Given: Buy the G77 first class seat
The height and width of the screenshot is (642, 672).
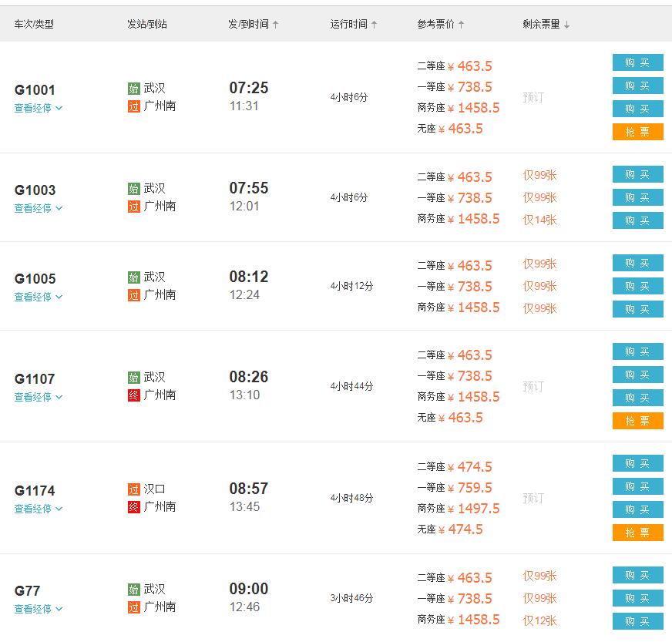Looking at the screenshot, I should 638,598.
